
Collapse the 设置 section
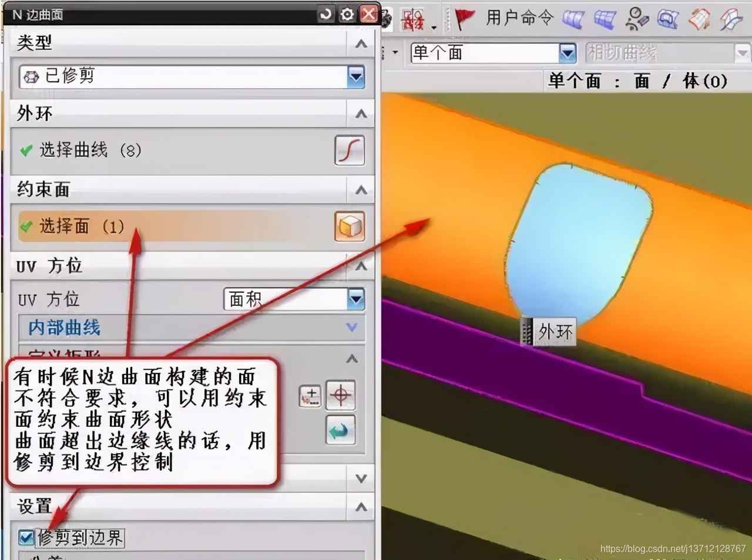coord(361,507)
